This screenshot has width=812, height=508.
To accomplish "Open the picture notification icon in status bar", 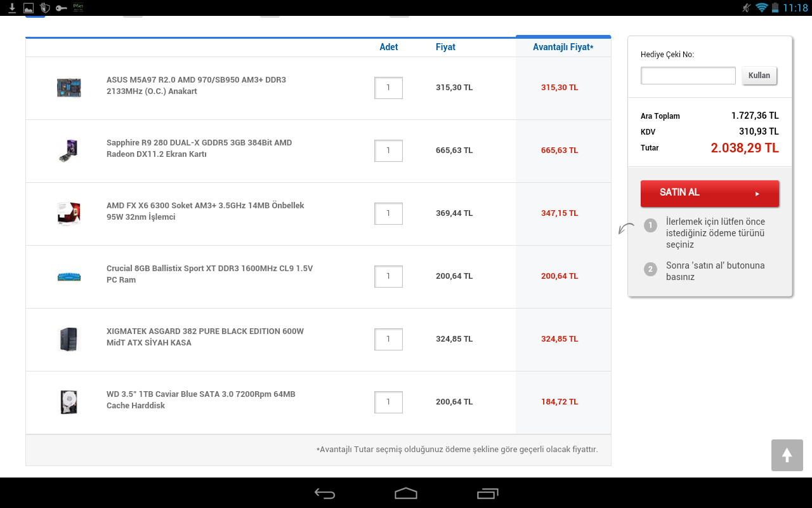I will pos(29,8).
